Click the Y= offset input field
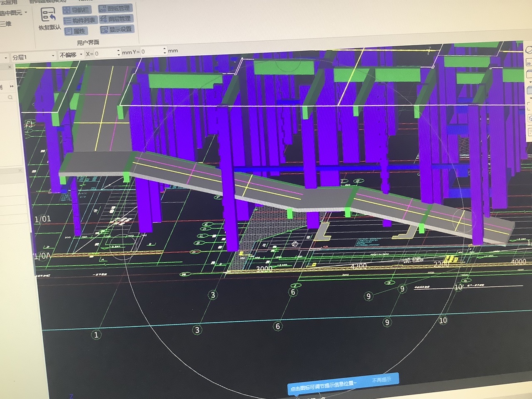The image size is (532, 399). pyautogui.click(x=153, y=52)
